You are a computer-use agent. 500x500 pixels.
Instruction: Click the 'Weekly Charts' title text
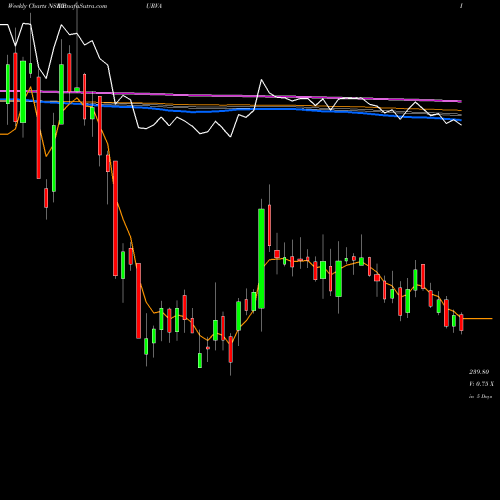coord(27,6)
